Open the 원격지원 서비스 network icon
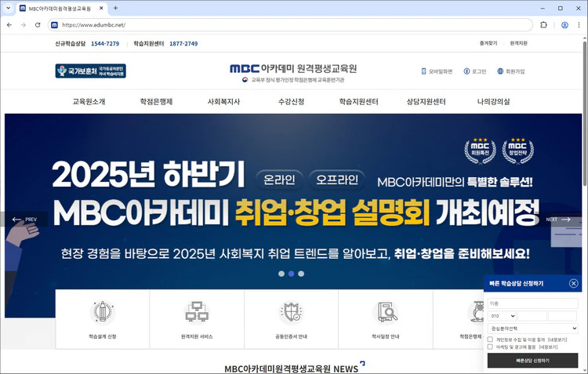 tap(197, 312)
